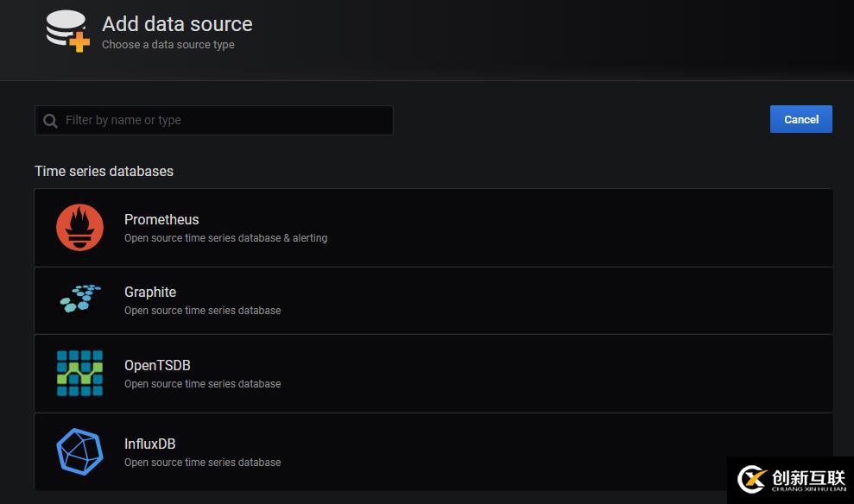
Task: Choose the OpenTSDB title text
Action: [x=157, y=365]
